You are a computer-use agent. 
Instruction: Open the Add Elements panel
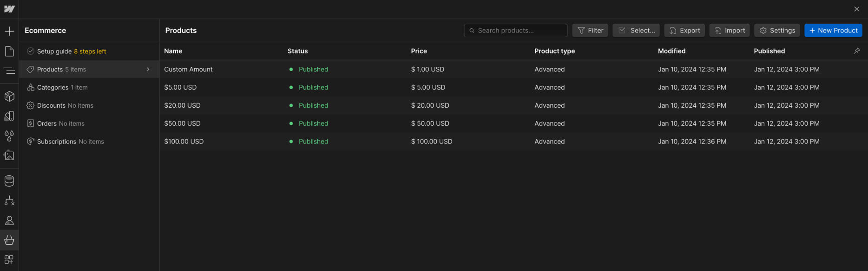(x=9, y=31)
